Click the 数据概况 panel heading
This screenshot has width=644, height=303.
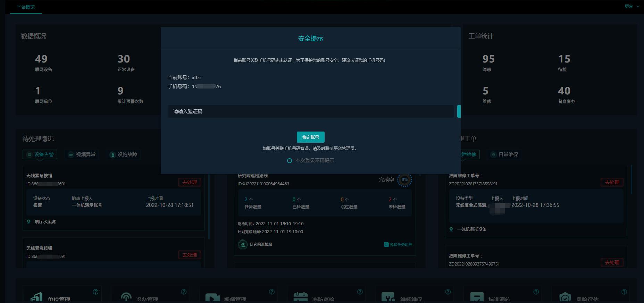(x=34, y=36)
